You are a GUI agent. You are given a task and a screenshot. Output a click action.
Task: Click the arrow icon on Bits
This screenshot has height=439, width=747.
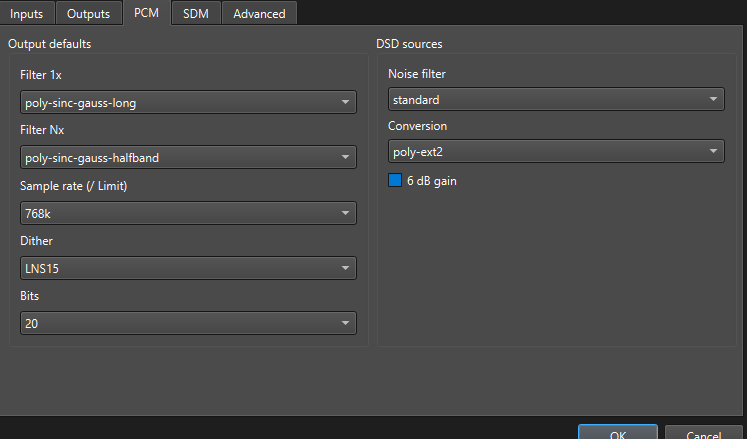pos(345,323)
